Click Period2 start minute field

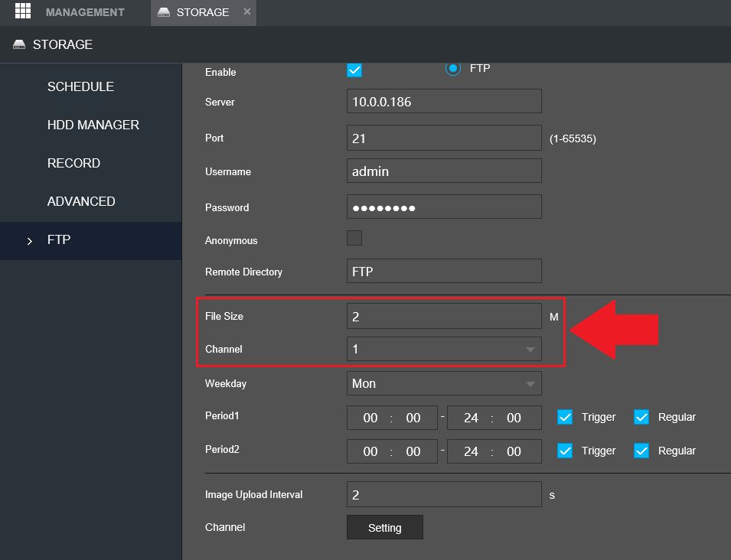(x=413, y=451)
